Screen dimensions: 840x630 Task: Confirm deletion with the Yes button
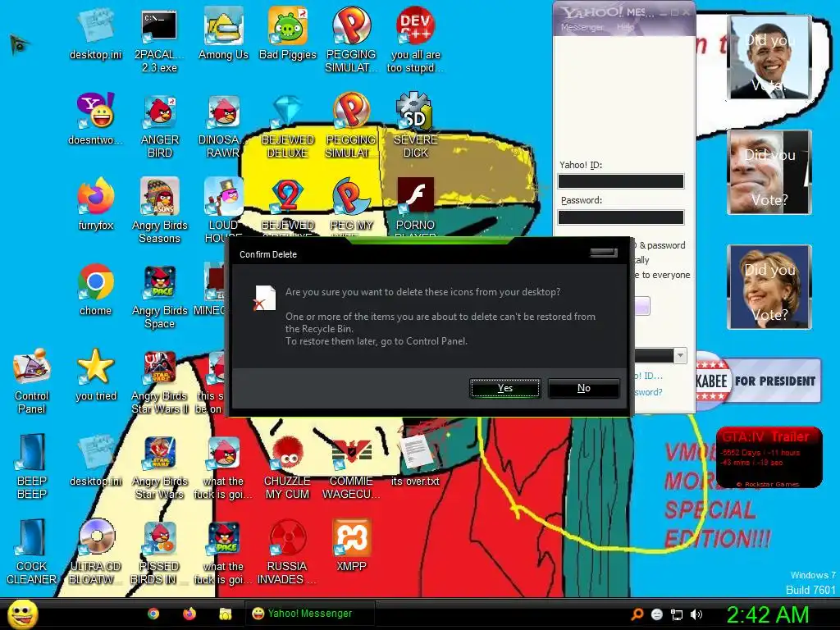coord(505,388)
